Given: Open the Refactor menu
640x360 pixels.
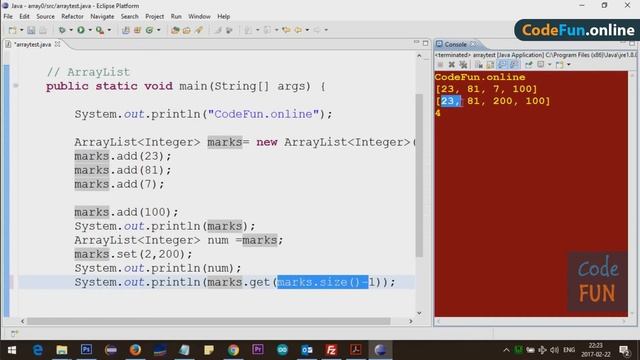Looking at the screenshot, I should (x=72, y=16).
